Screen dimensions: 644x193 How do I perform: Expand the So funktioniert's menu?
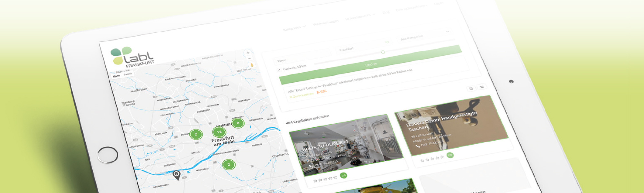(360, 16)
